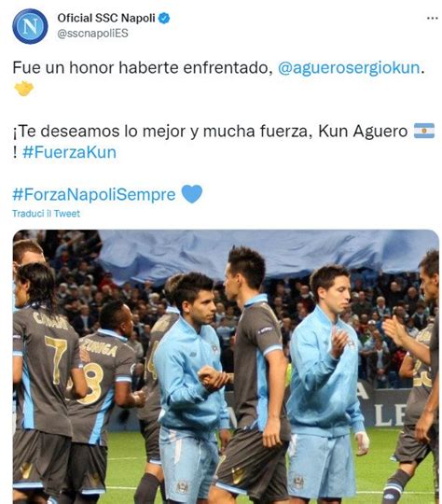The image size is (442, 504).
Task: Click the tweet text 'Fue un honor haberte enfrentado'
Action: pyautogui.click(x=140, y=68)
